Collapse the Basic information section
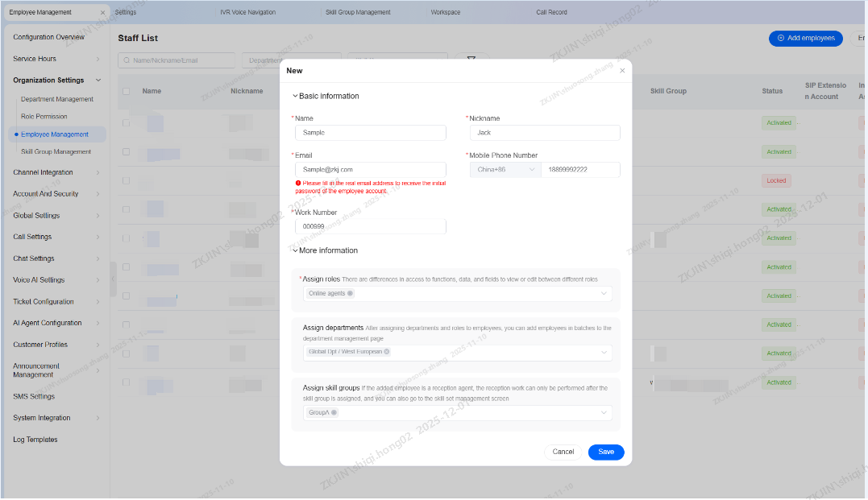Screen dimensions: 868x500 coord(295,97)
